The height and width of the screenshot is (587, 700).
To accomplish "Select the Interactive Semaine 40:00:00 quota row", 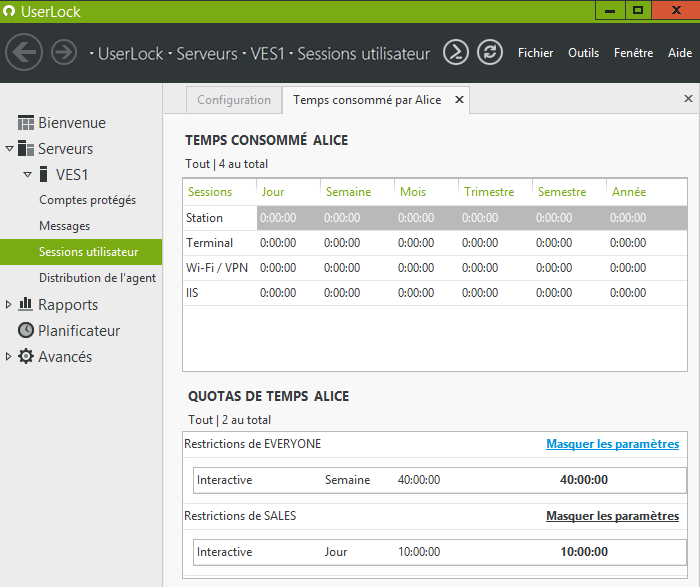I will tap(440, 480).
